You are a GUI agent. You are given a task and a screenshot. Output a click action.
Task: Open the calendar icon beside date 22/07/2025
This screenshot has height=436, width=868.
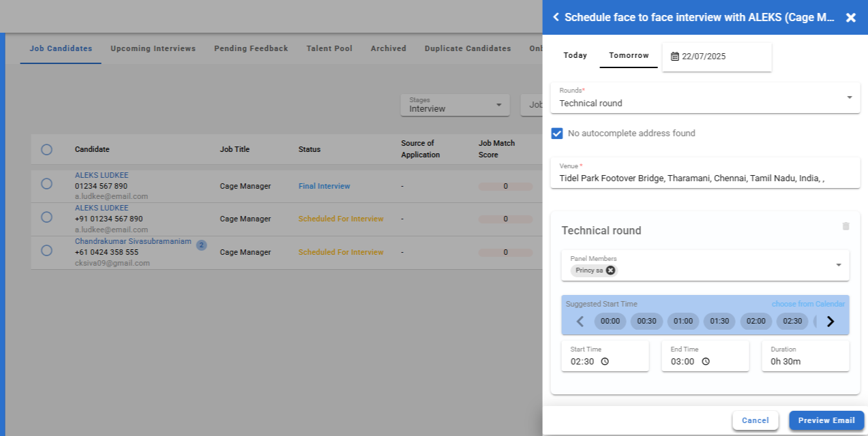pos(675,57)
